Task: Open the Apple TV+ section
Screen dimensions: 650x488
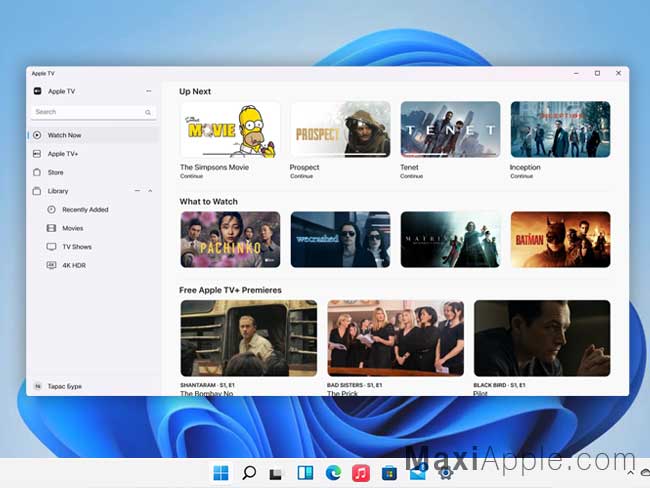Action: click(x=94, y=153)
